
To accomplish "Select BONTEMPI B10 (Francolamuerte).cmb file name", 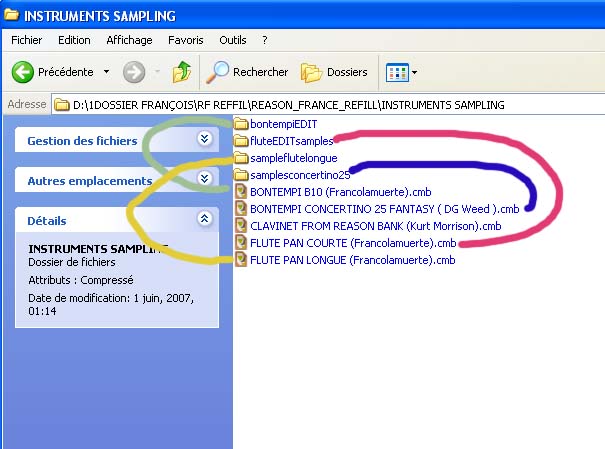I will click(341, 192).
